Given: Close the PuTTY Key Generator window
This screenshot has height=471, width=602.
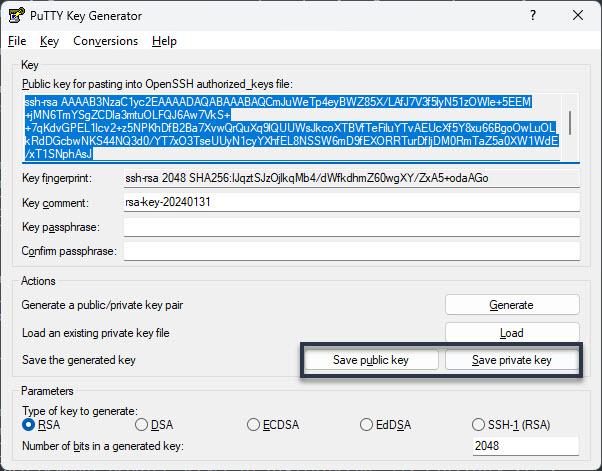Looking at the screenshot, I should point(578,15).
